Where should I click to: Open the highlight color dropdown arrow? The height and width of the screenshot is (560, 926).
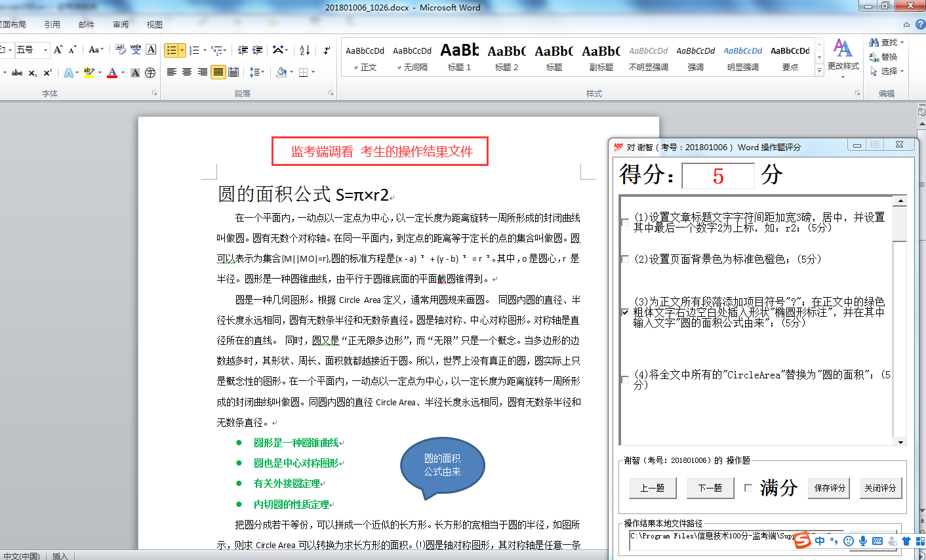click(x=100, y=73)
